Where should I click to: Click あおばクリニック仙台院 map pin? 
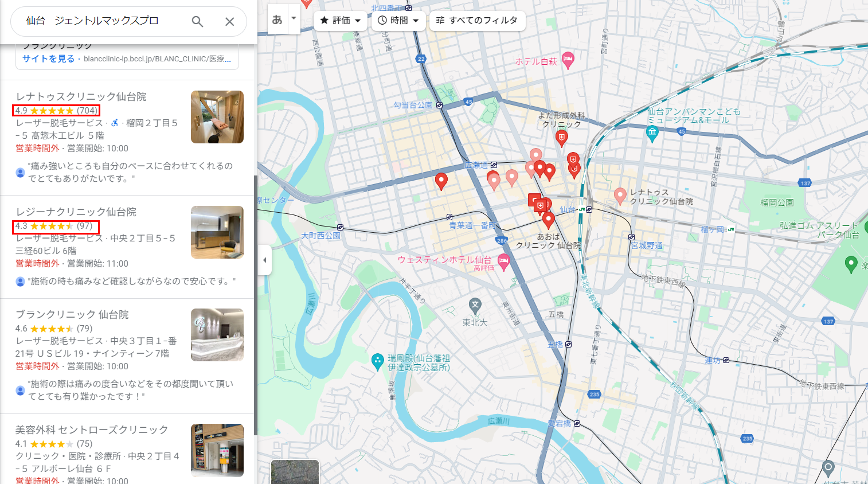coord(548,220)
